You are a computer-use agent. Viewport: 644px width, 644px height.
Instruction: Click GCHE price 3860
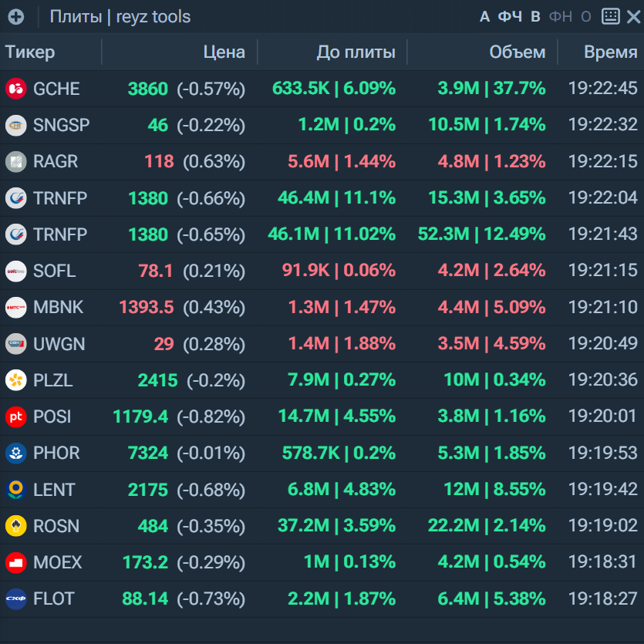pyautogui.click(x=148, y=89)
